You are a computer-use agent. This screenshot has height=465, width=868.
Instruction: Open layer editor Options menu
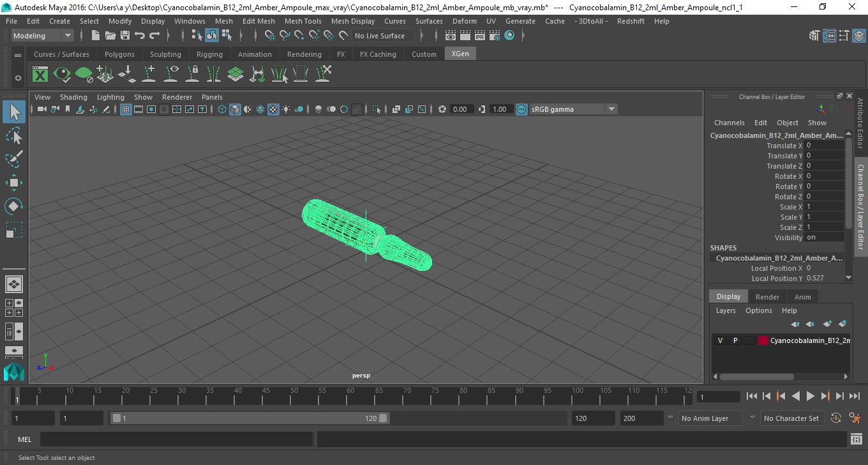(x=759, y=310)
